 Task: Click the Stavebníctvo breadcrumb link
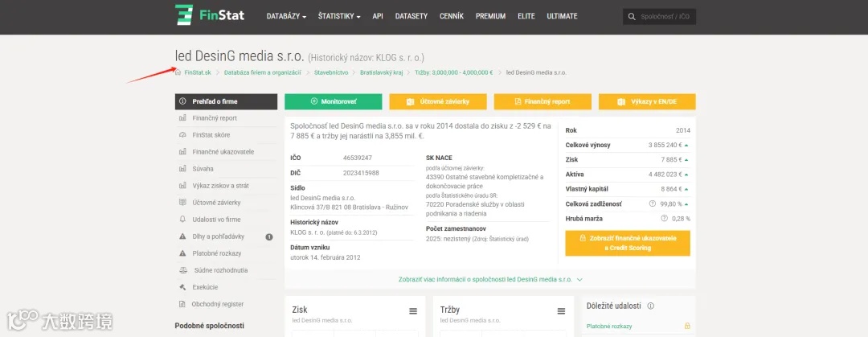(x=330, y=72)
